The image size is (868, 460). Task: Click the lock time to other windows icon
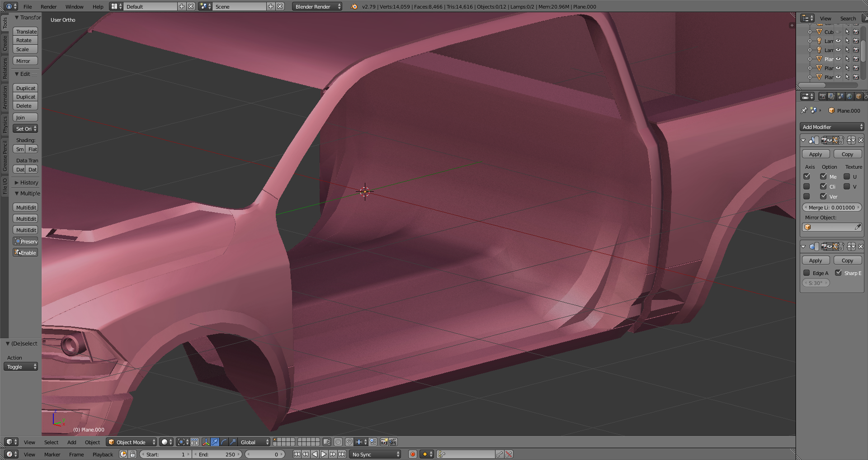tap(133, 454)
